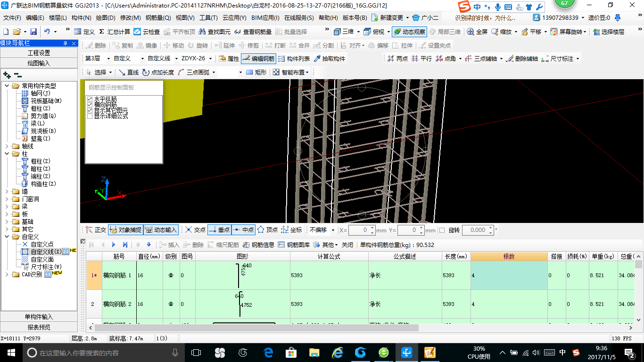This screenshot has width=644, height=362.
Task: Switch to 单构件输入 panel
Action: [39, 317]
